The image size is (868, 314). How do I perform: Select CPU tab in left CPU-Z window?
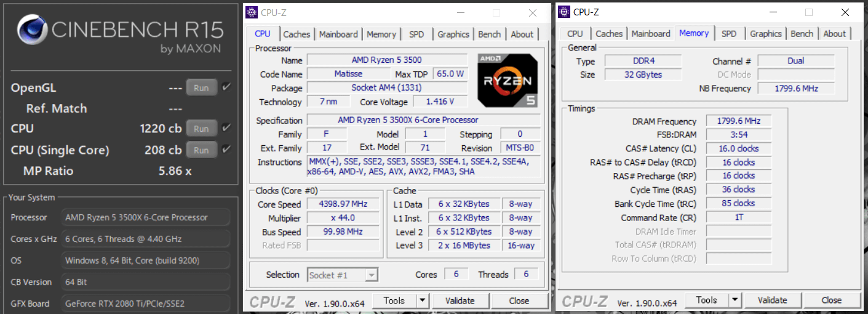pos(263,34)
